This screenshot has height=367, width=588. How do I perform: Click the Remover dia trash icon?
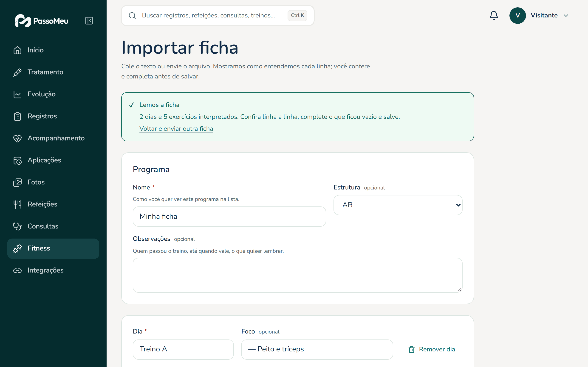(x=411, y=349)
